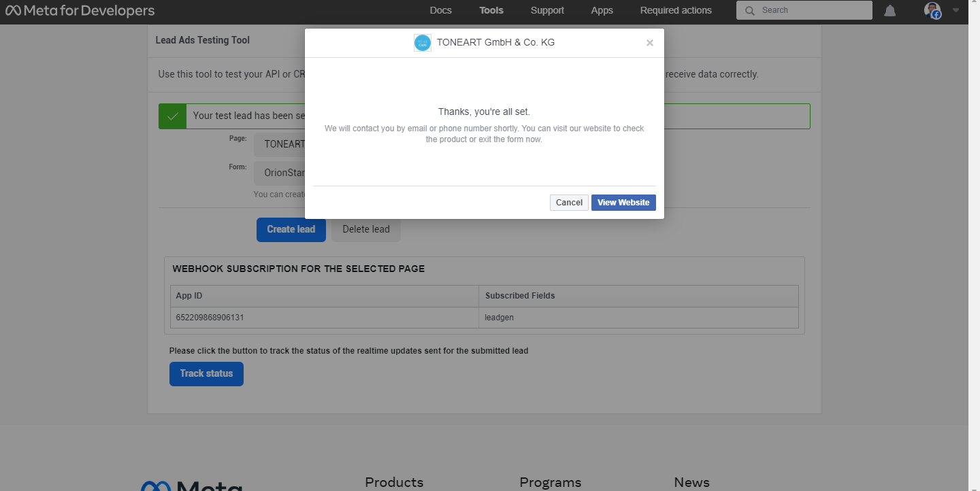Click the search magnifier icon
This screenshot has height=491, width=980.
tap(750, 11)
